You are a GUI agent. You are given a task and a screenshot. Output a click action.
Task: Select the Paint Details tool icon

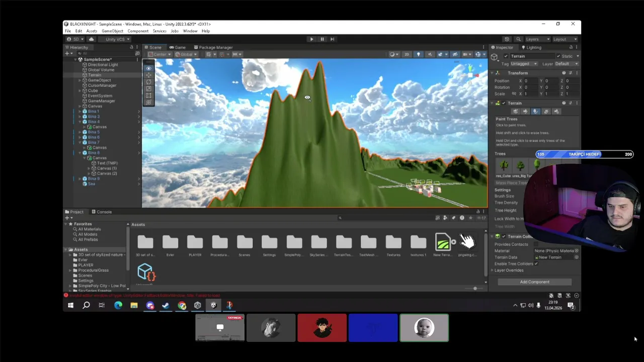546,111
